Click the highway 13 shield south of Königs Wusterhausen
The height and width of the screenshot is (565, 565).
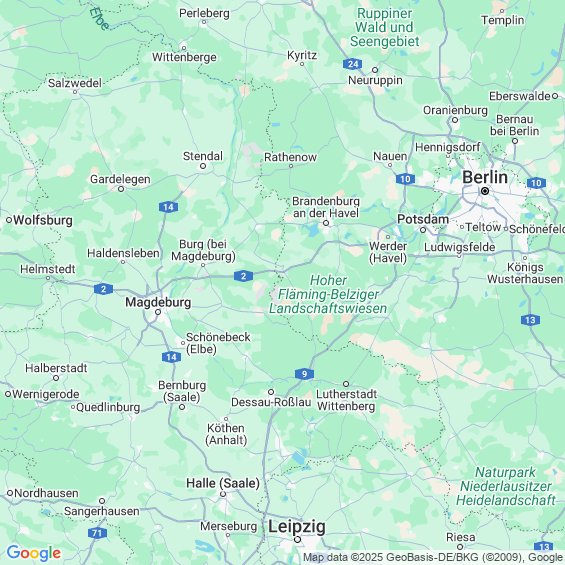(530, 320)
